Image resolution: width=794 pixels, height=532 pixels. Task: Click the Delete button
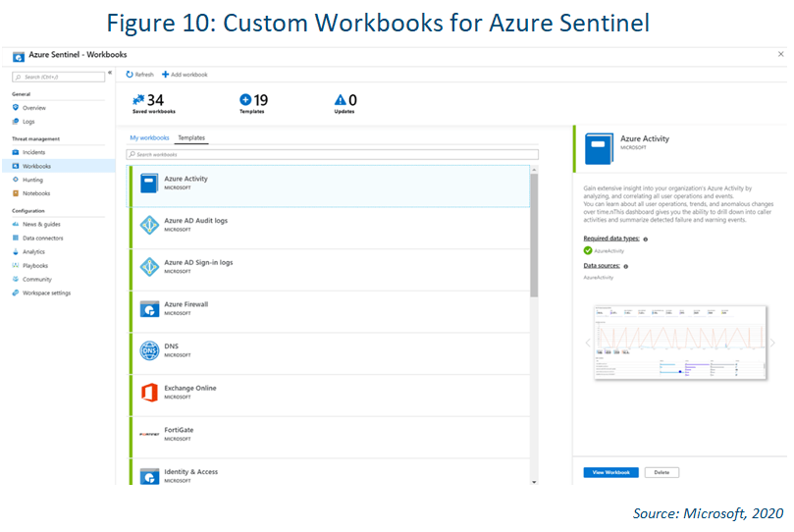coord(662,472)
